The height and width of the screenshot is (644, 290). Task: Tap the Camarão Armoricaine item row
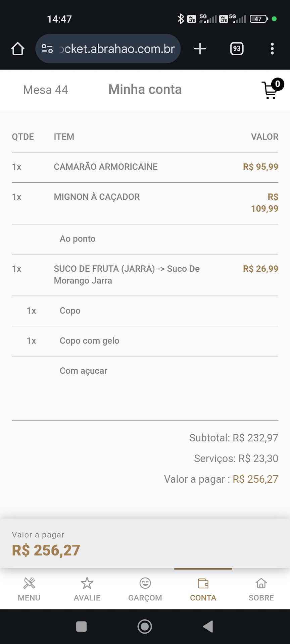coord(106,167)
